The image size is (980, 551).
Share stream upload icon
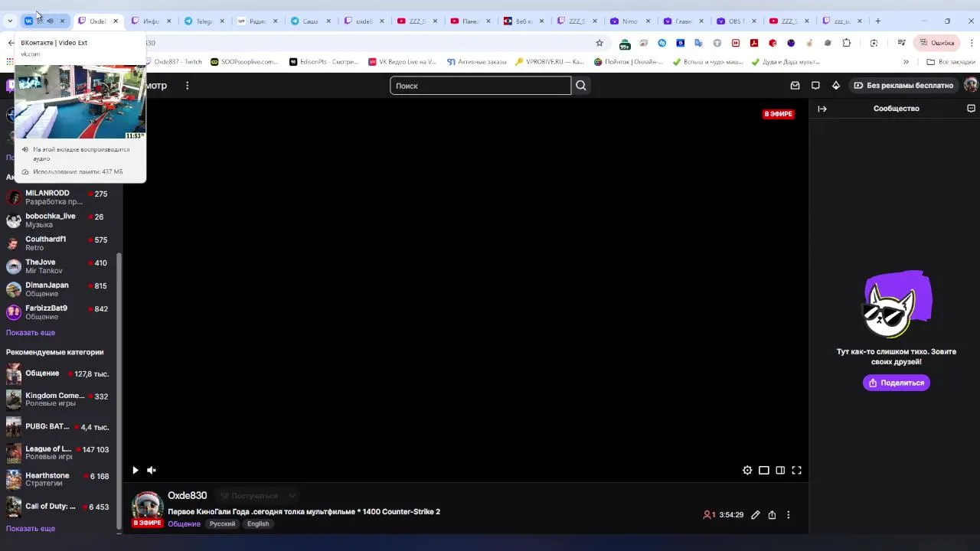772,515
